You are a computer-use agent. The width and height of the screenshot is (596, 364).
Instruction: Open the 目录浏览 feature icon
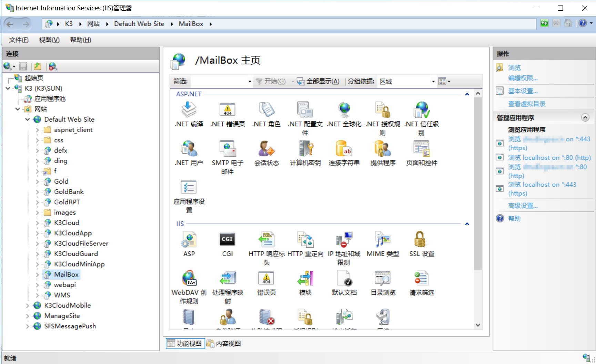click(382, 279)
